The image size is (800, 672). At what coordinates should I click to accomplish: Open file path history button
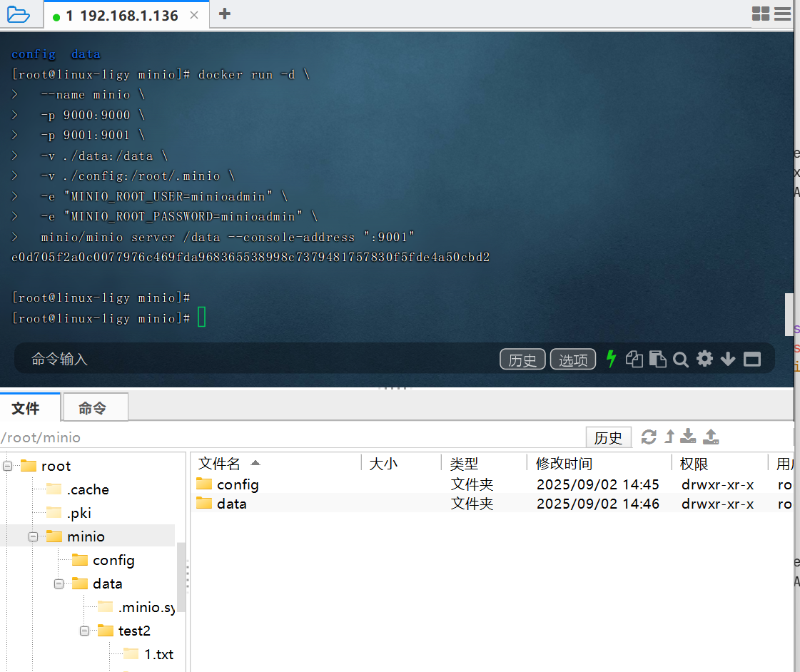608,437
